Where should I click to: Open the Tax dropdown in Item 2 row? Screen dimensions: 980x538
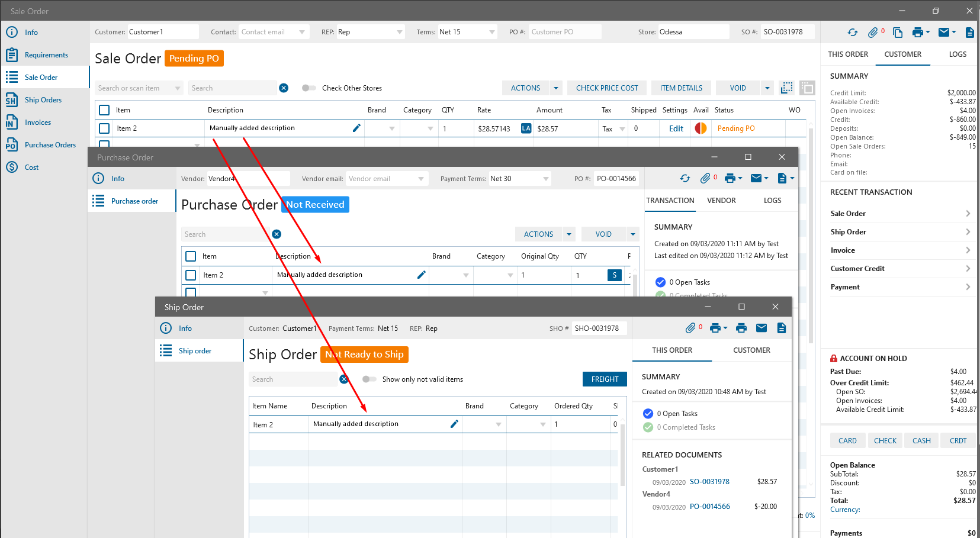tap(622, 128)
